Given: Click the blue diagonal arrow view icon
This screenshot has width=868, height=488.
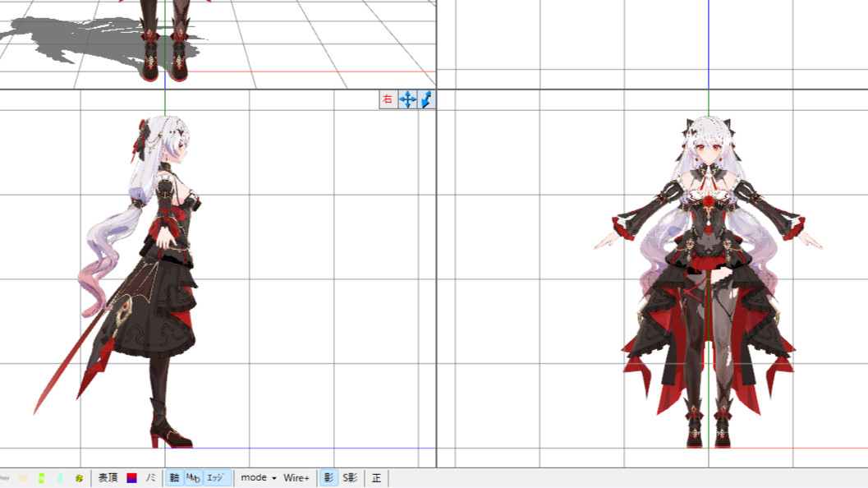Looking at the screenshot, I should coord(426,99).
